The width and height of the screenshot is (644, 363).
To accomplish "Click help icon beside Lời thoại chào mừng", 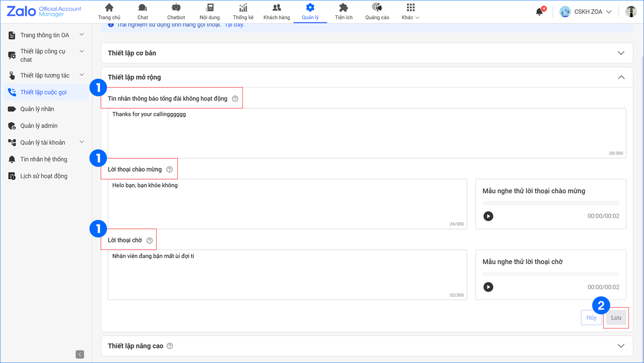I will click(169, 170).
